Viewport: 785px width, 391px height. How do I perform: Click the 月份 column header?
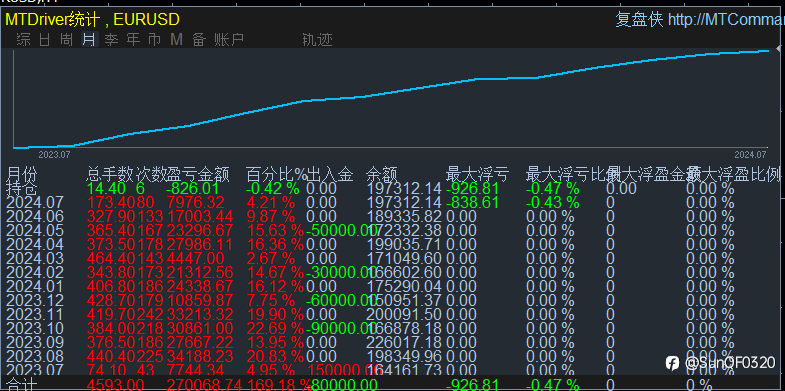point(22,175)
